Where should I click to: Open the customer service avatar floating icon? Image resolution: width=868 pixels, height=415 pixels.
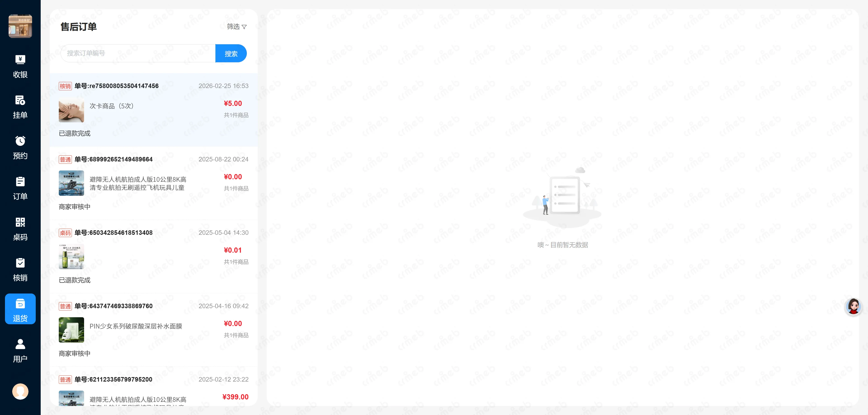point(854,307)
